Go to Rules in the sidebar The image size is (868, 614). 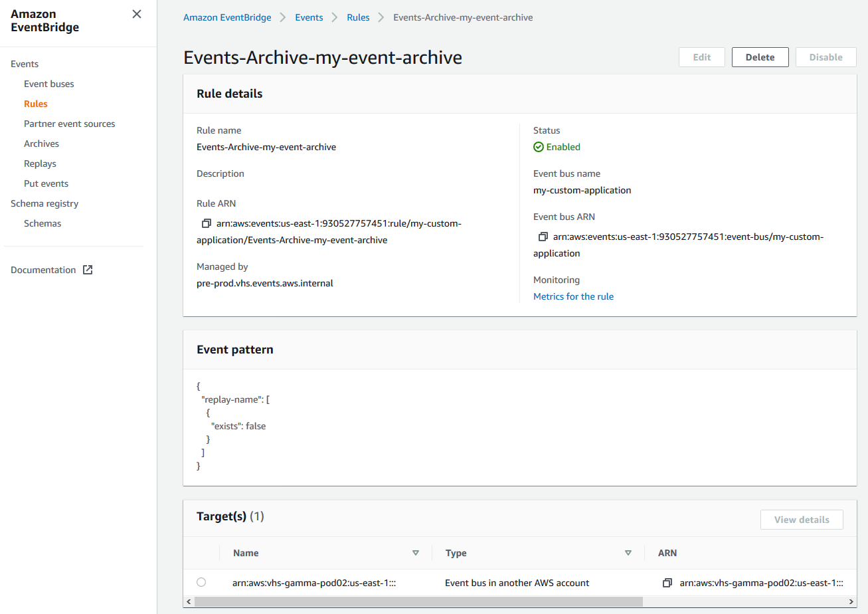(x=36, y=104)
